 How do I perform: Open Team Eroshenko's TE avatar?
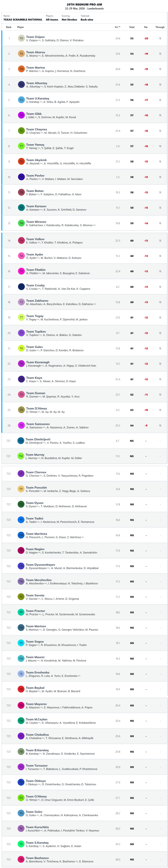coord(21,674)
